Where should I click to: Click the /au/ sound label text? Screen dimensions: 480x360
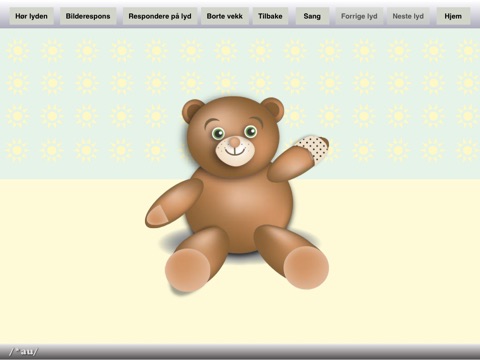point(23,352)
